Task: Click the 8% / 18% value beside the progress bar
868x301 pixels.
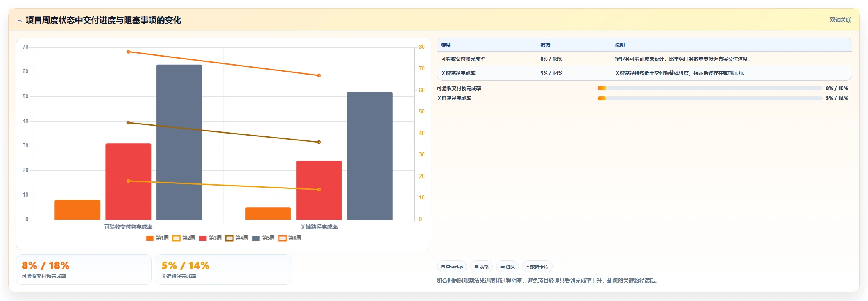Action: (837, 88)
